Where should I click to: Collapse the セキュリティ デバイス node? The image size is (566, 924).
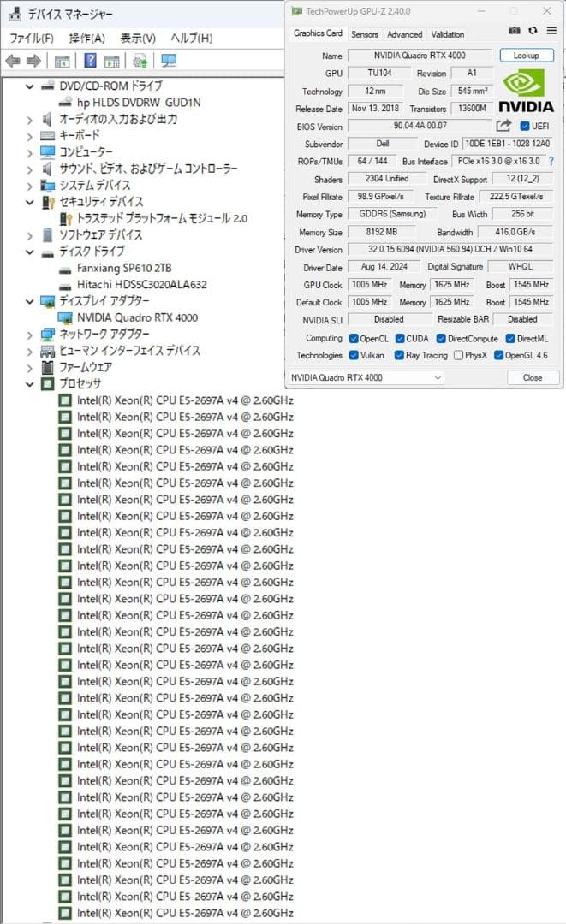[29, 202]
